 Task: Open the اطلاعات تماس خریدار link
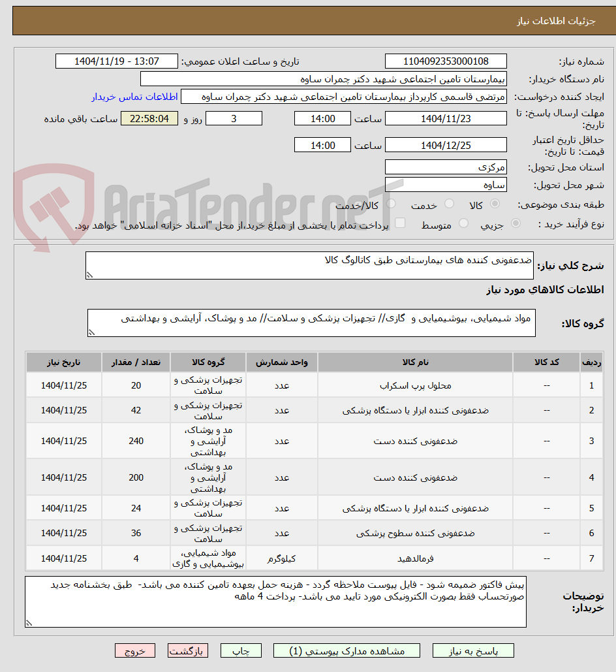coord(134,97)
